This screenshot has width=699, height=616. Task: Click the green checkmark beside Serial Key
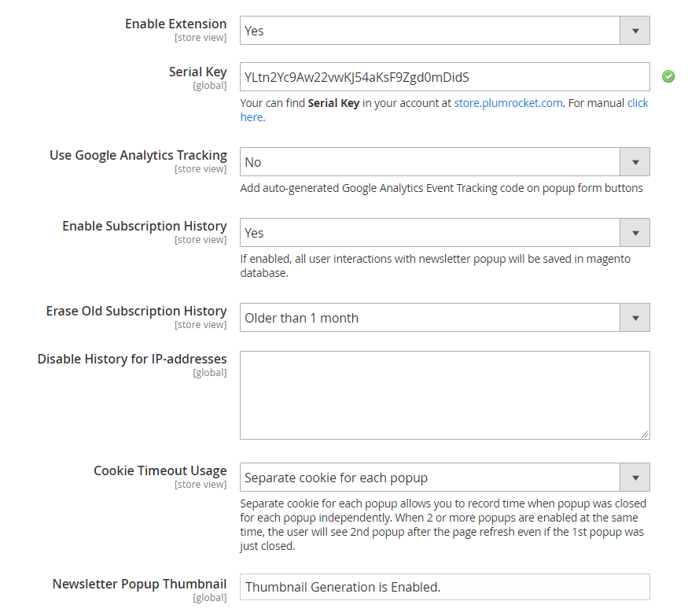668,76
